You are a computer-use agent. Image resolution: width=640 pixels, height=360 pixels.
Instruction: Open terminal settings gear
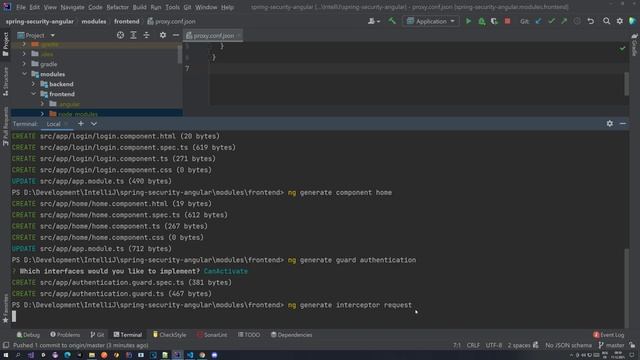tap(609, 123)
